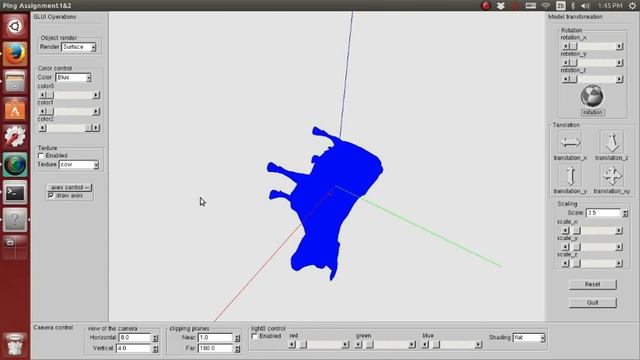Click the Horizontal camera input field

tap(135, 338)
